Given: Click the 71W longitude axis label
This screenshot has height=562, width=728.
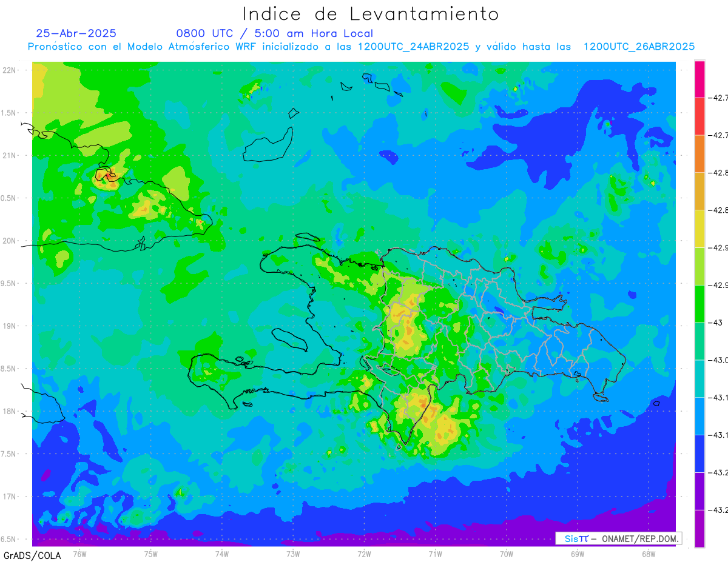Looking at the screenshot, I should pyautogui.click(x=435, y=554).
